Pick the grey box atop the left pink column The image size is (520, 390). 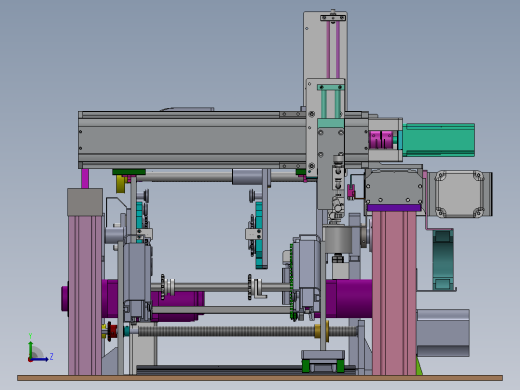coord(85,202)
